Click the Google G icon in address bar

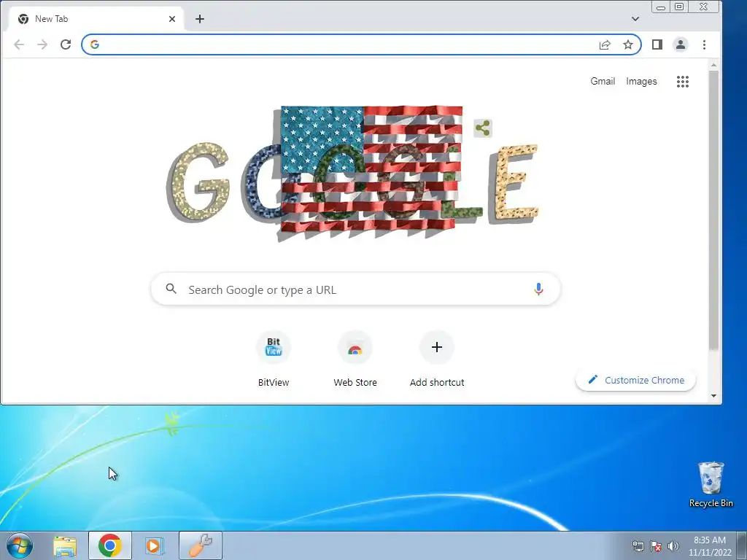94,44
